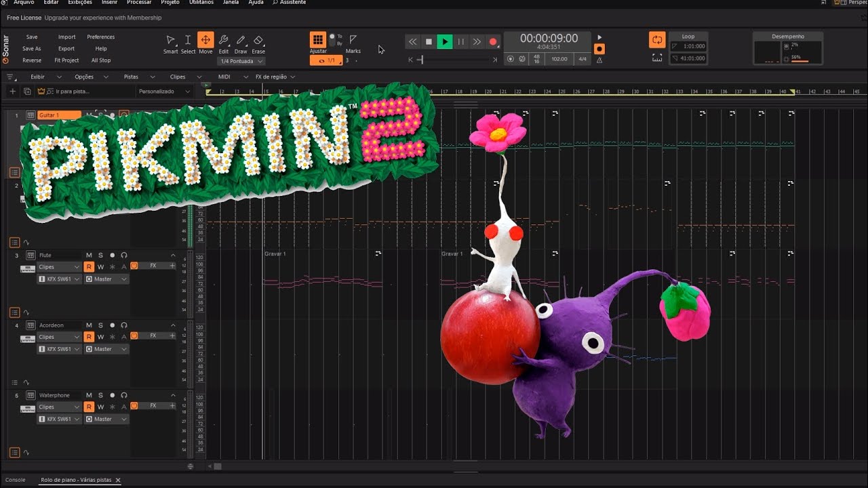Toggle the orange Loop button
Viewport: 868px width, 488px height.
click(657, 40)
